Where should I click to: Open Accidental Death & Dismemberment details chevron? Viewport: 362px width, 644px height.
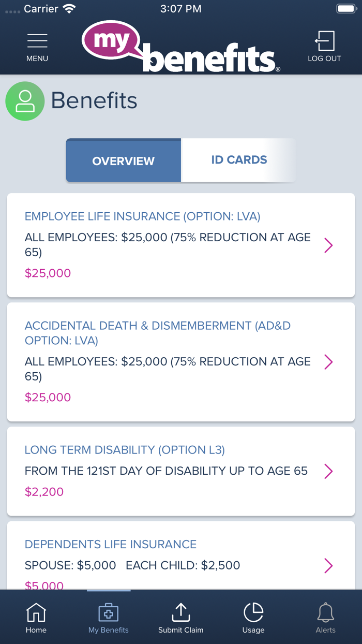coord(328,362)
